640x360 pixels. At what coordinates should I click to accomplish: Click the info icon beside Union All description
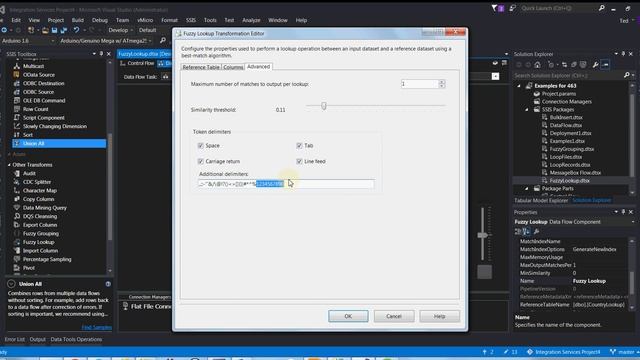108,284
